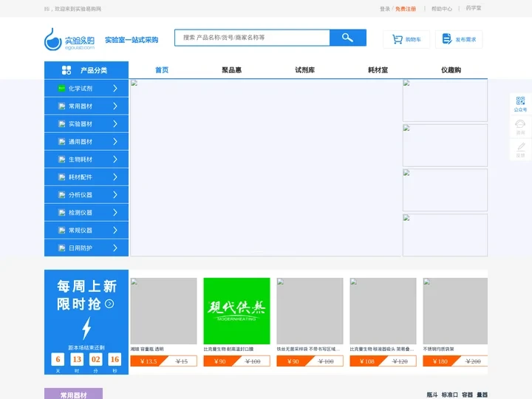The width and height of the screenshot is (532, 399).
Task: Expand the 分析仪器 category arrow
Action: coord(115,195)
